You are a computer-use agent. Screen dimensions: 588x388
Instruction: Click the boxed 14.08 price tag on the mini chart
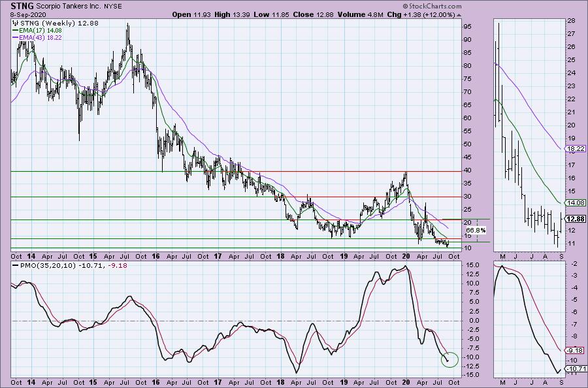coord(576,202)
